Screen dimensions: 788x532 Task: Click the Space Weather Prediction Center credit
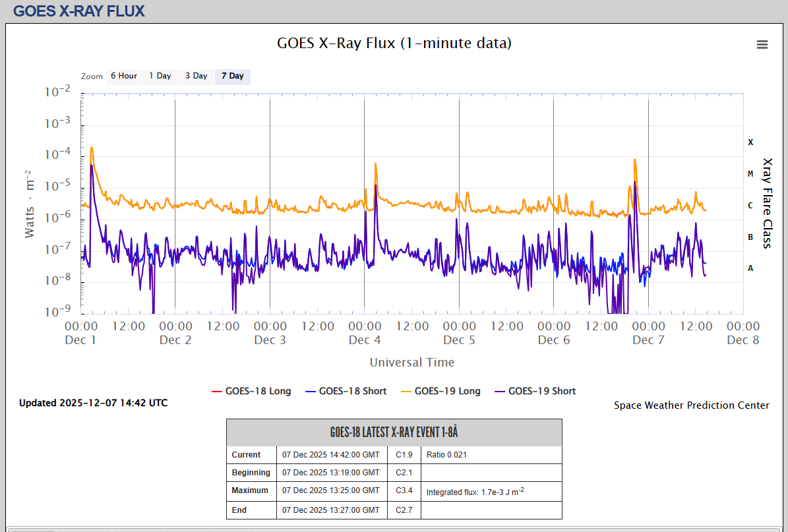691,405
